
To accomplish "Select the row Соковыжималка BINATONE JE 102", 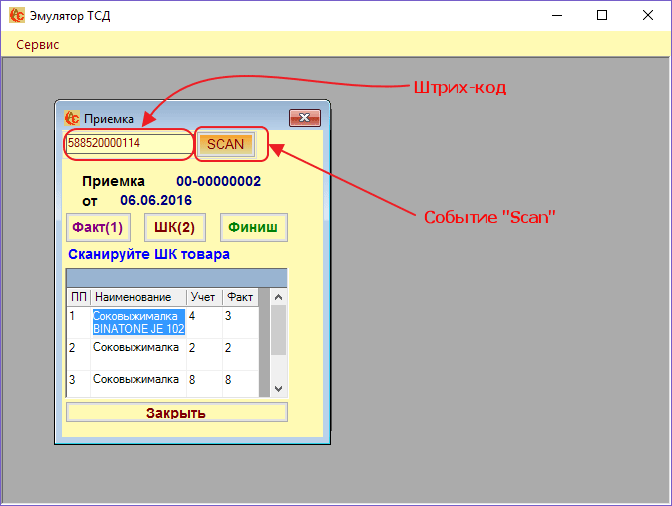I will pos(138,321).
